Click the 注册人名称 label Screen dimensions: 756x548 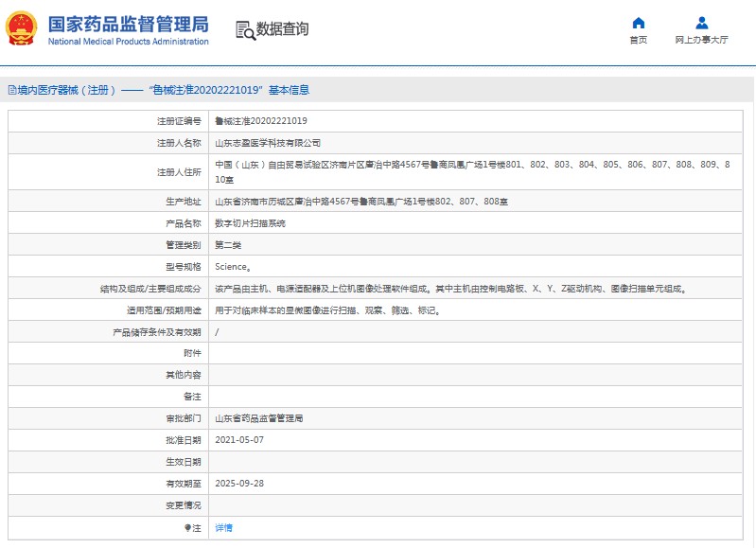tap(179, 143)
